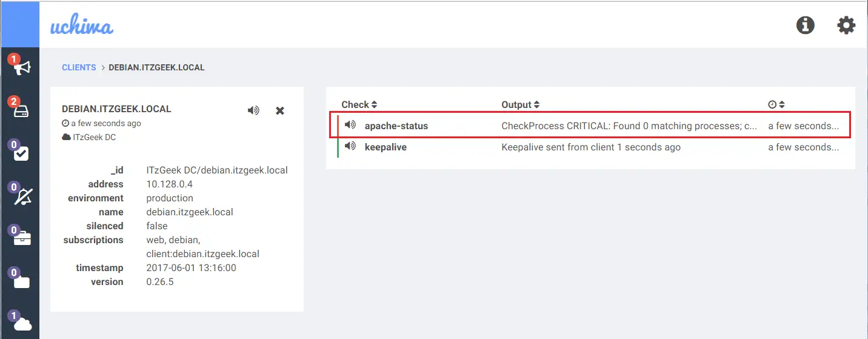Open the Datacenters cloud sidebar icon

(x=22, y=324)
